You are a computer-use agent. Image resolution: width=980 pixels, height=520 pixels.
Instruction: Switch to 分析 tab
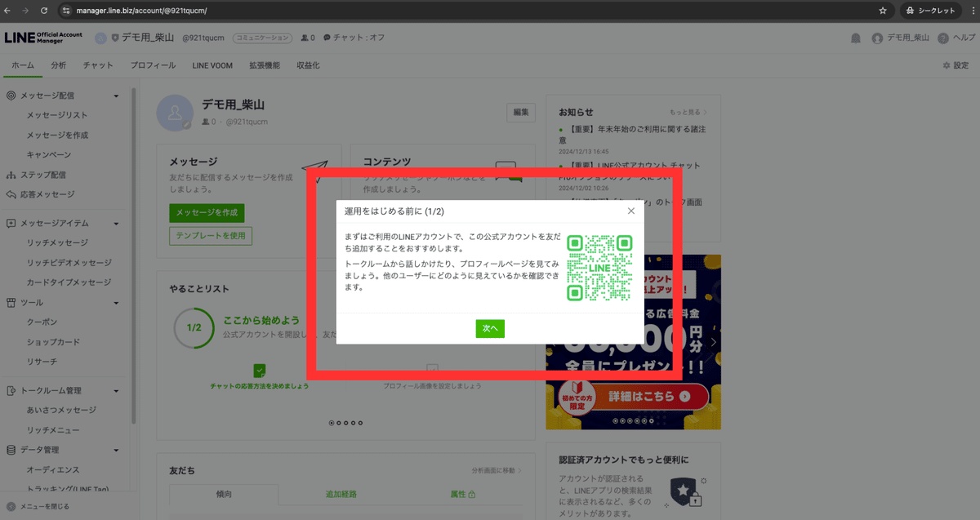[58, 65]
